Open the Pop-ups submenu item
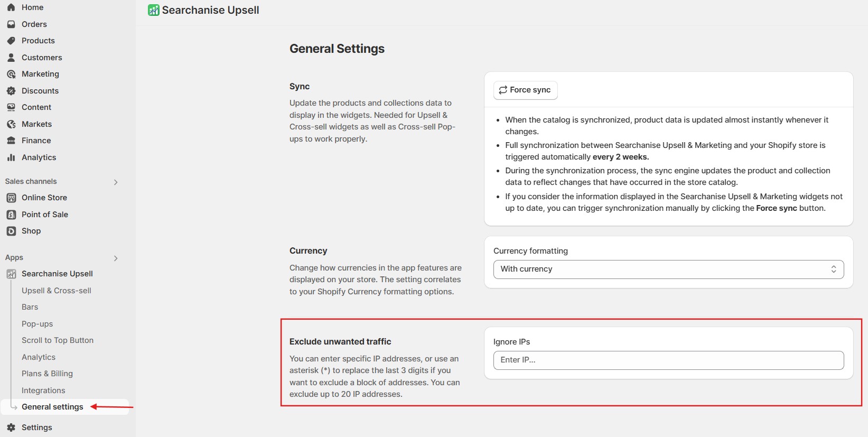The height and width of the screenshot is (437, 868). click(37, 324)
